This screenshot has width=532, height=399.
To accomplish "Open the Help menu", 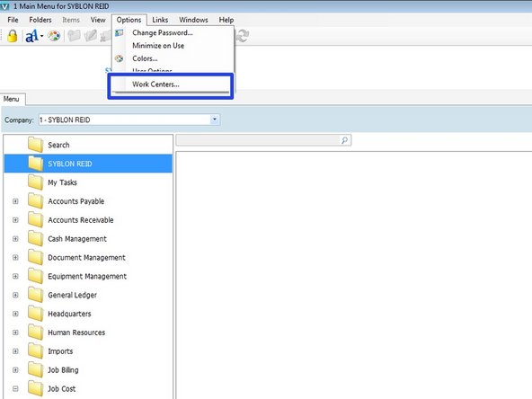I will 226,20.
